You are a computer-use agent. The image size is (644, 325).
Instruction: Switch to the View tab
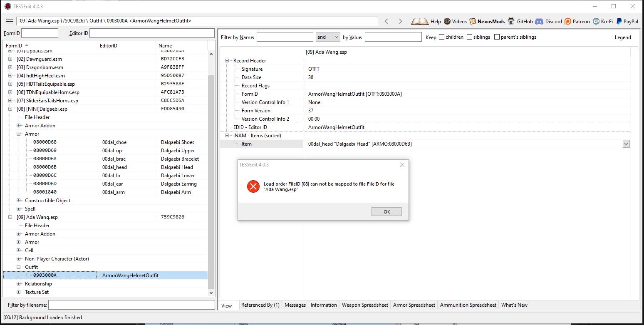(227, 305)
